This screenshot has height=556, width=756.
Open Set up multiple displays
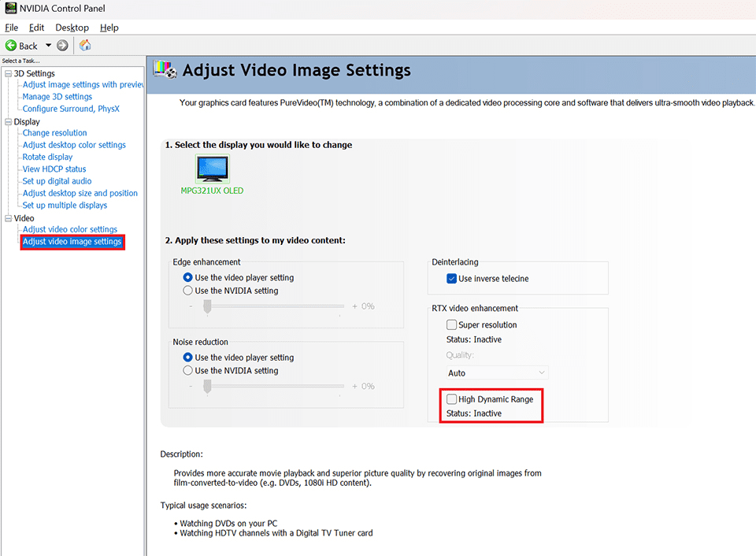[65, 205]
